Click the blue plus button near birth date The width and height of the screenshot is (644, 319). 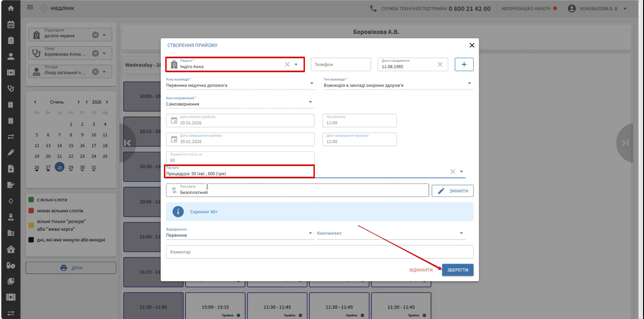(464, 64)
